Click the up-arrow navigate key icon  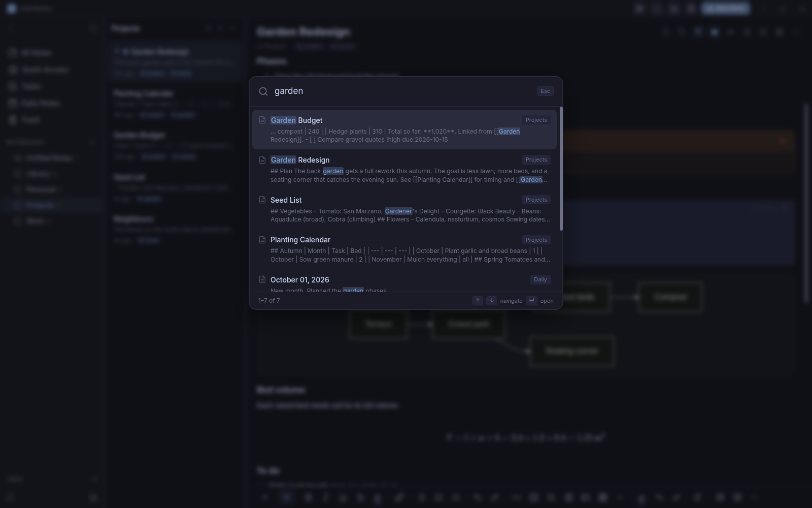tap(478, 301)
